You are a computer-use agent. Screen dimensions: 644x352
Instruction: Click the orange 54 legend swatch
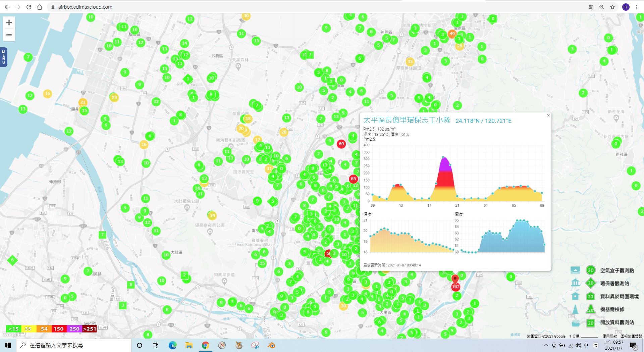[44, 329]
